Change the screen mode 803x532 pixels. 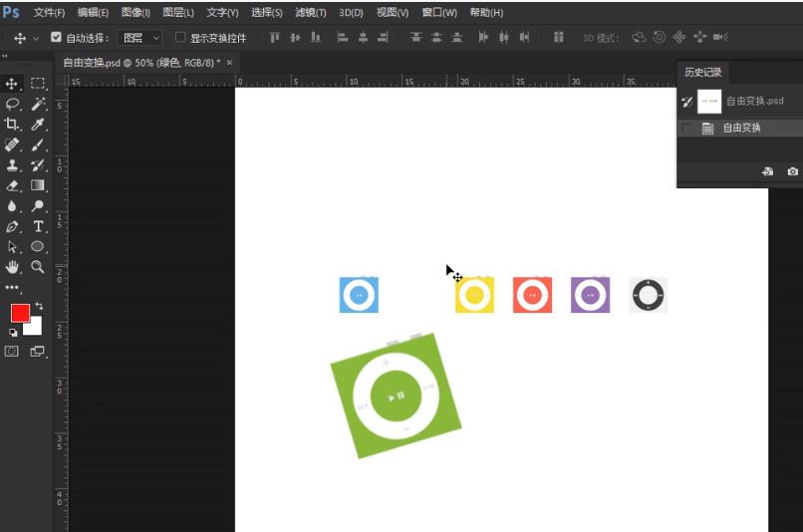(38, 352)
